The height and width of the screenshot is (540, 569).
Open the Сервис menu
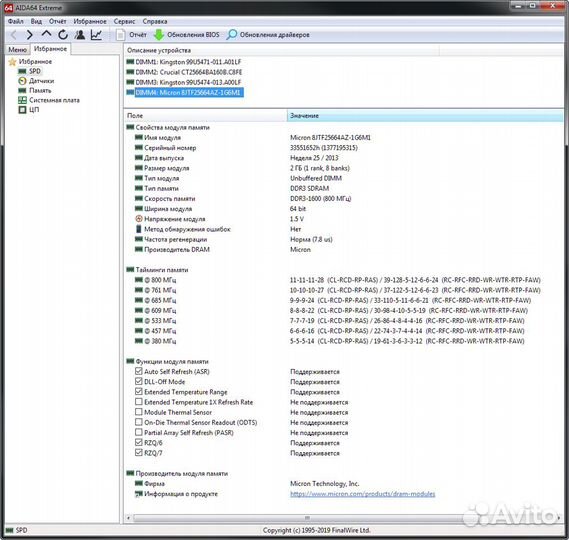tap(124, 21)
